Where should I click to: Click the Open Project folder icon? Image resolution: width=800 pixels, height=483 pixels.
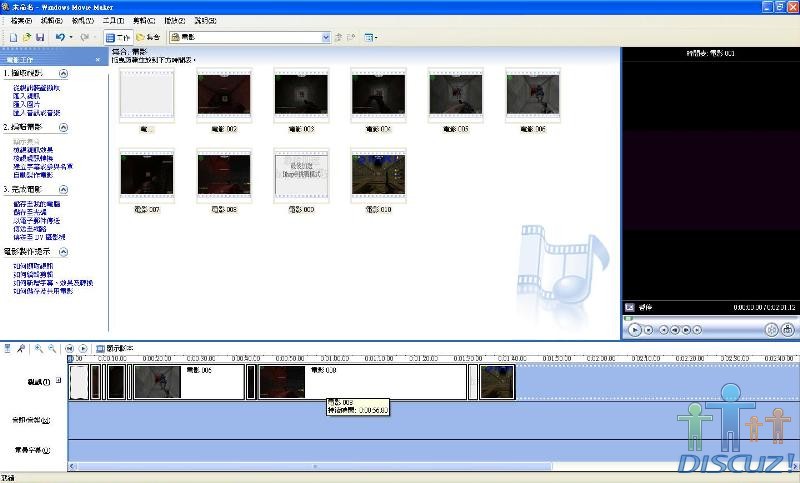point(27,37)
